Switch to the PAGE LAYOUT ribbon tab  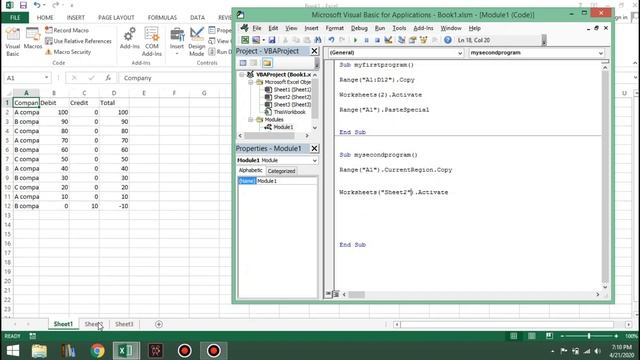(116, 18)
